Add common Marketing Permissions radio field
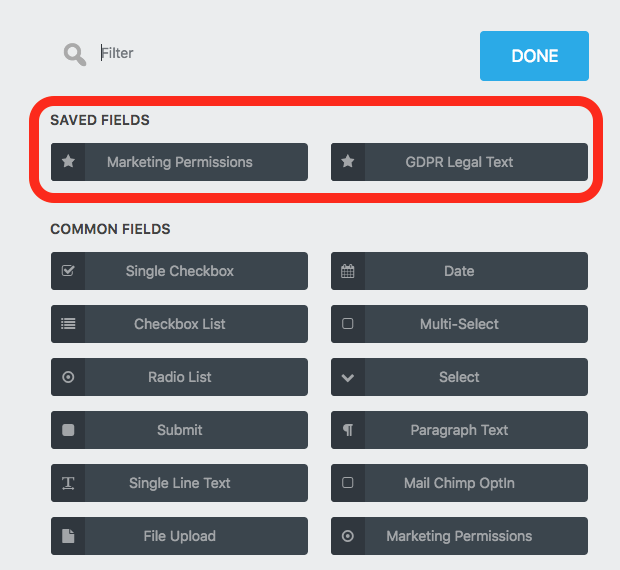The image size is (620, 570). 459,536
